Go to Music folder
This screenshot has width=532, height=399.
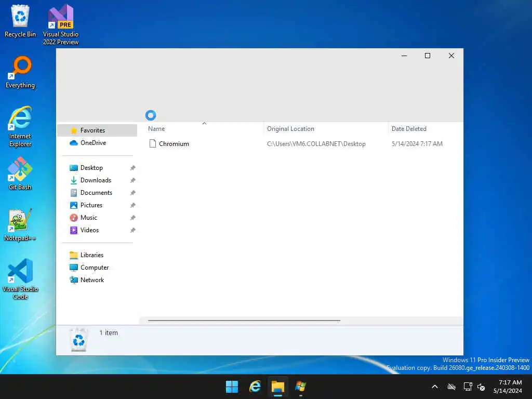click(89, 218)
